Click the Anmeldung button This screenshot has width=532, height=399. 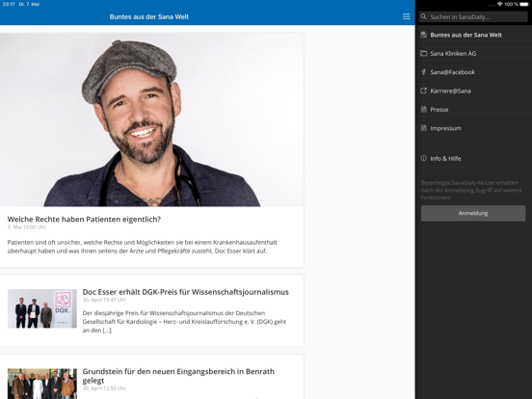(x=473, y=213)
